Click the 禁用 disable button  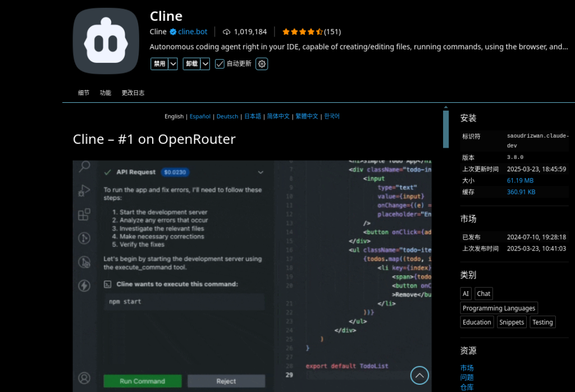tap(159, 64)
